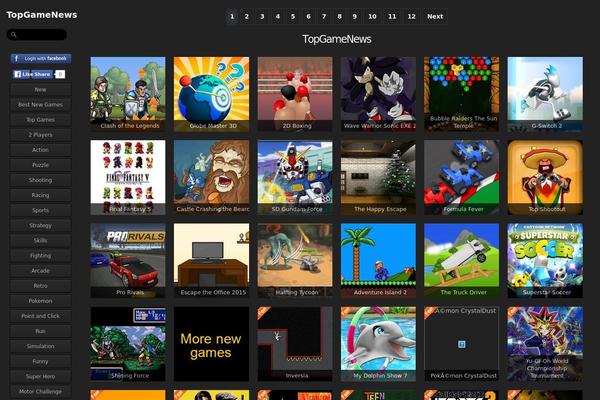
Task: Click the Next page button
Action: pyautogui.click(x=435, y=16)
